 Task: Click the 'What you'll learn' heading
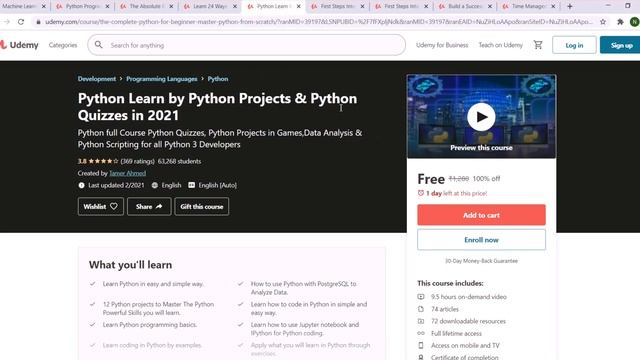click(130, 265)
